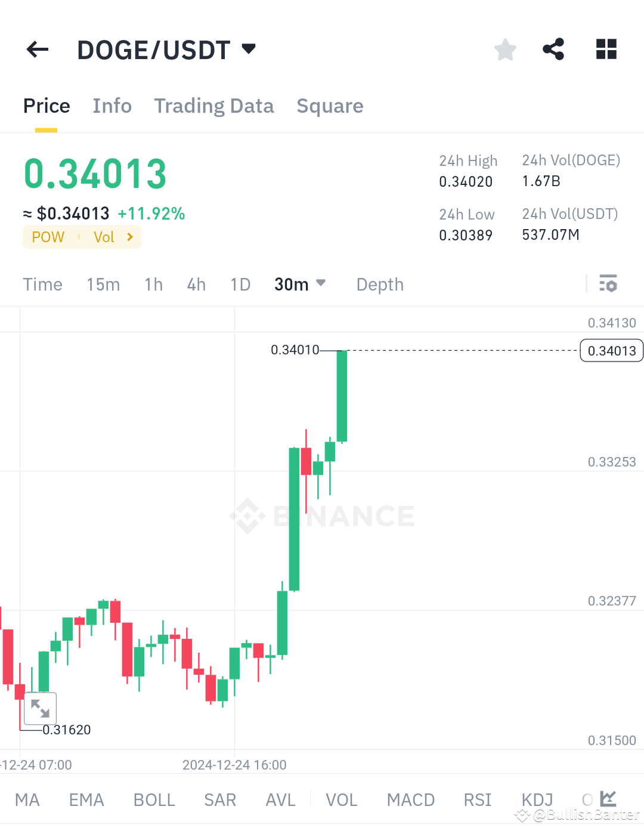This screenshot has width=644, height=828.
Task: Enable the MACD indicator
Action: click(410, 800)
